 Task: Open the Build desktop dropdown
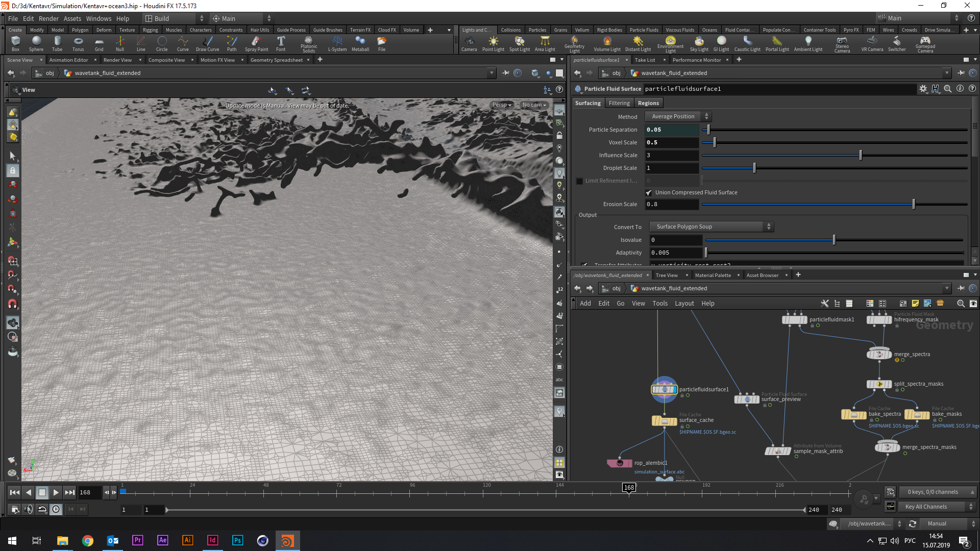[175, 18]
